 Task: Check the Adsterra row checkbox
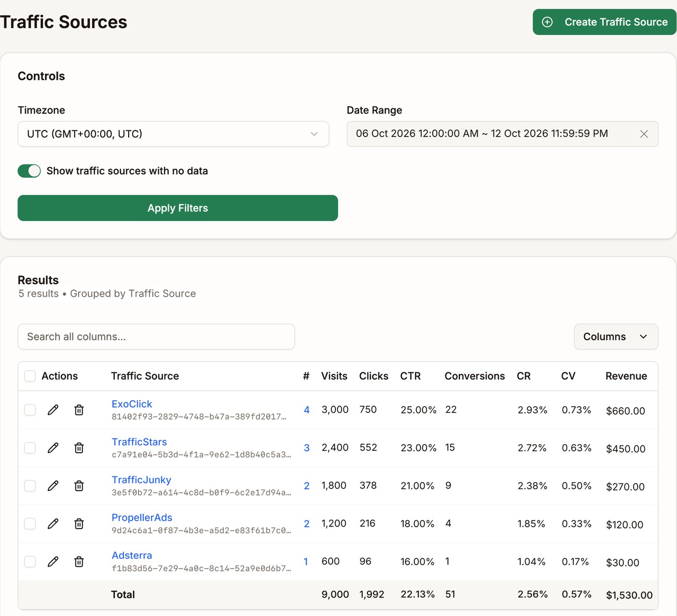tap(30, 562)
